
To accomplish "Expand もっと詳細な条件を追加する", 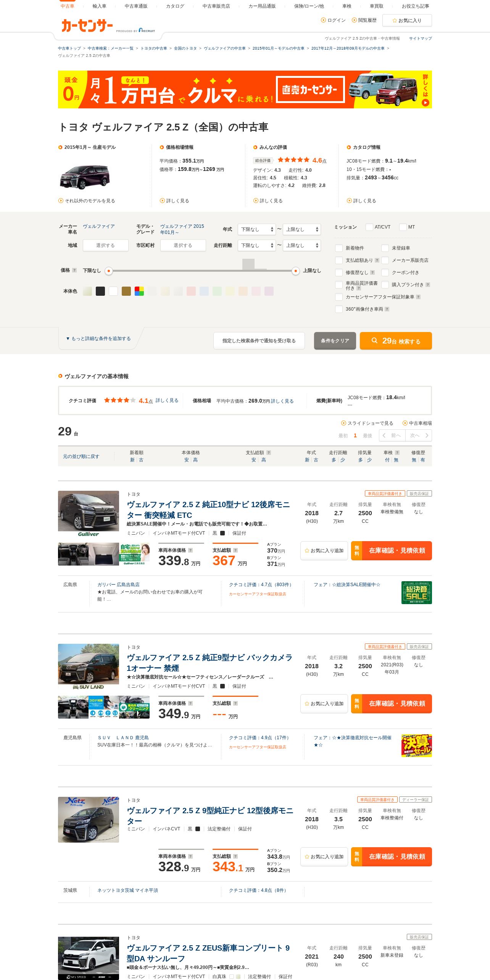I will [98, 338].
